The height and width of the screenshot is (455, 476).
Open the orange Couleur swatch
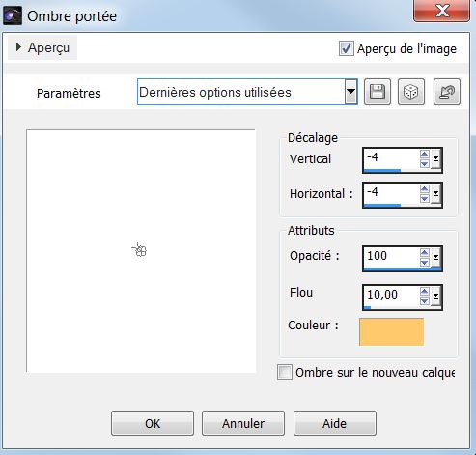coord(391,332)
